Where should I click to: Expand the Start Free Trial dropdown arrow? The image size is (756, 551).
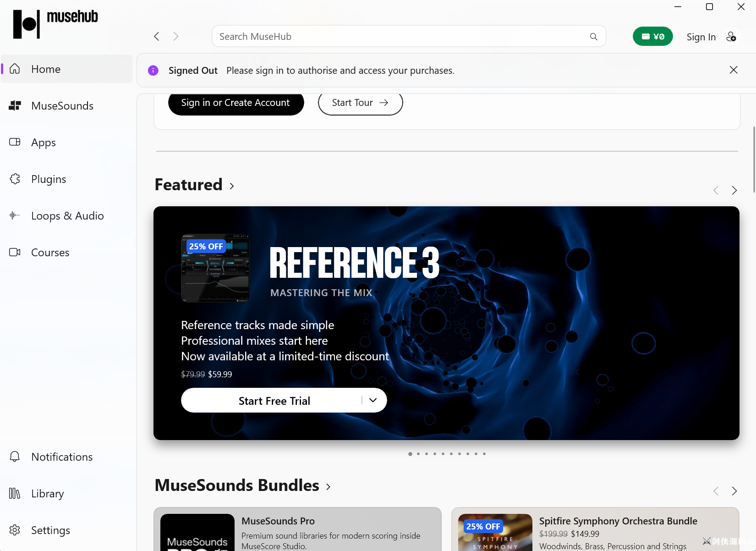pos(373,400)
